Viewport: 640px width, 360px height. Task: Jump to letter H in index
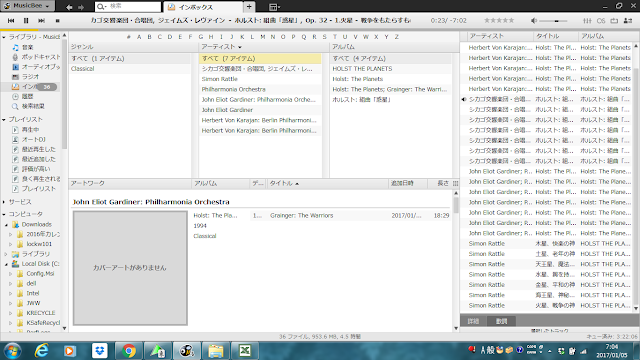coord(211,37)
